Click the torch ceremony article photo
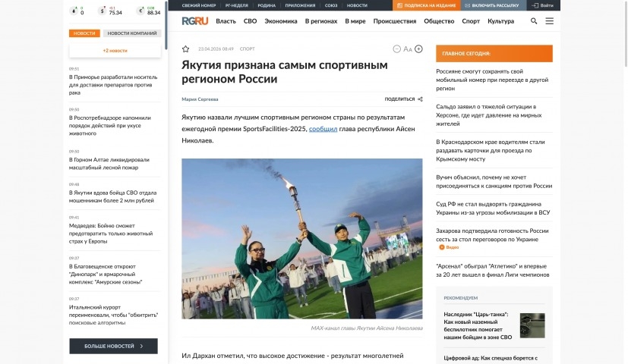 302,239
